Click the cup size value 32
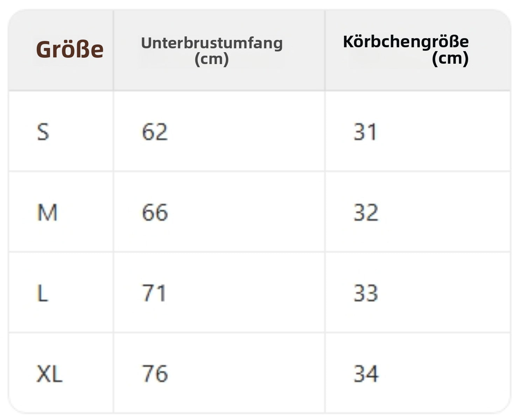The image size is (516, 420). click(366, 212)
